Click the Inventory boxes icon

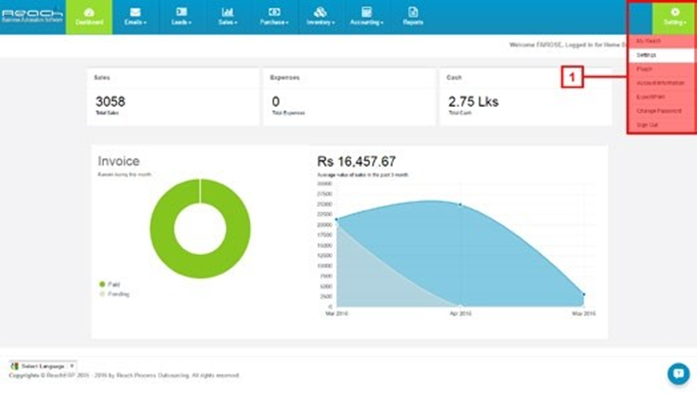(x=320, y=12)
